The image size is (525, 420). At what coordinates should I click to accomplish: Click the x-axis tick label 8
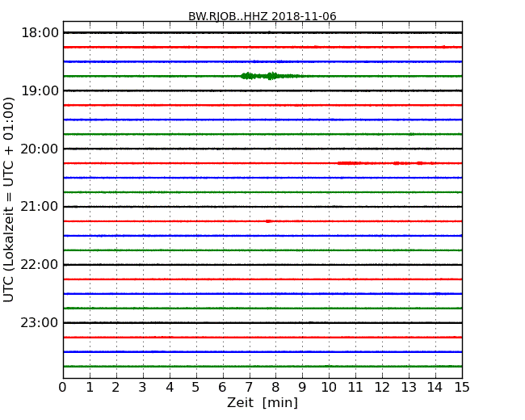275,387
